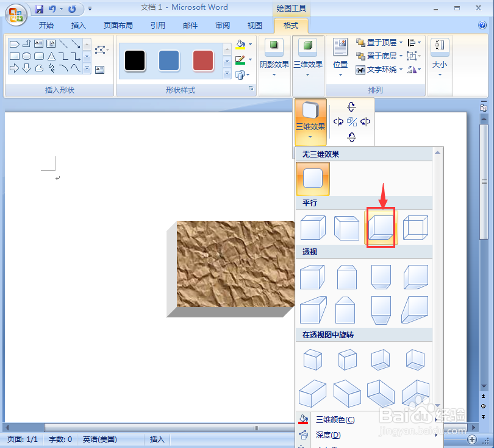The image size is (494, 448).
Task: Select the oval shape in gallery
Action: click(x=26, y=56)
